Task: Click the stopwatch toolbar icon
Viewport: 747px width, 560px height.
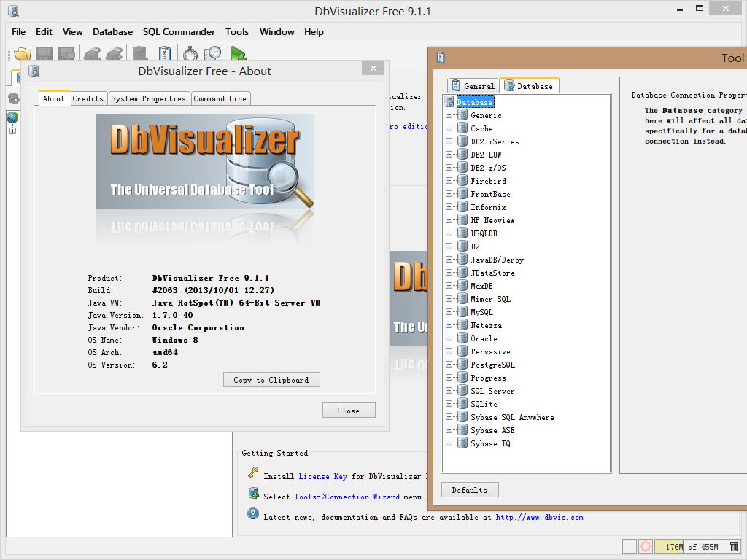Action: (190, 54)
